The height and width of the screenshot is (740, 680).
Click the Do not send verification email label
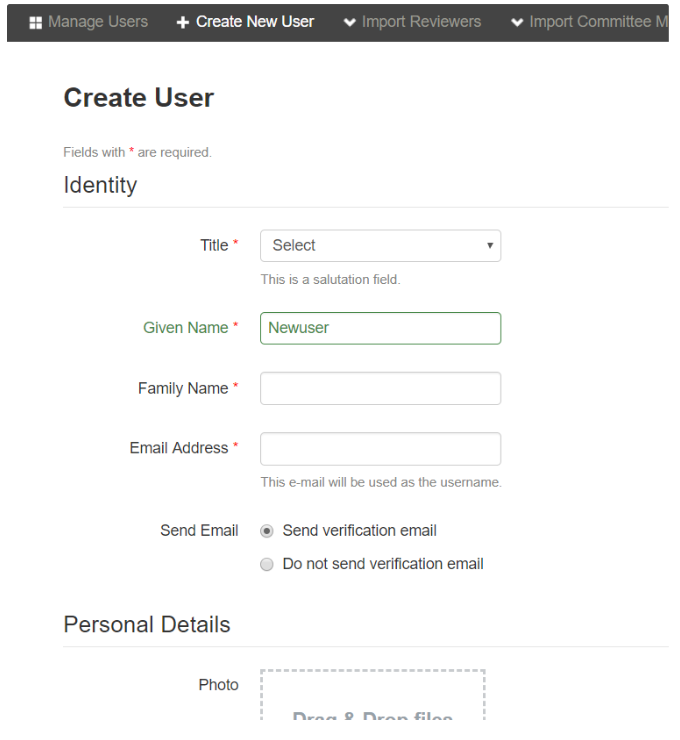click(383, 564)
